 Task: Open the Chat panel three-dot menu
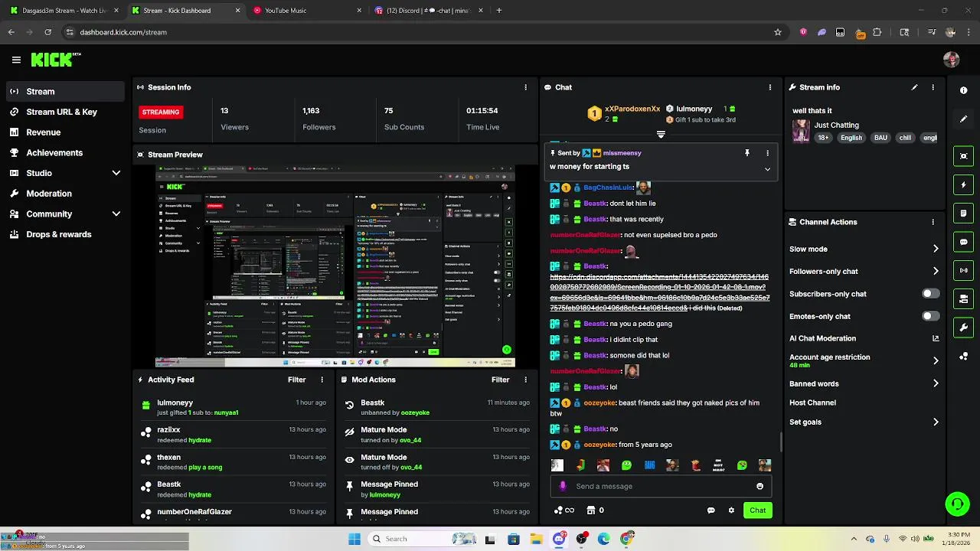coord(769,87)
